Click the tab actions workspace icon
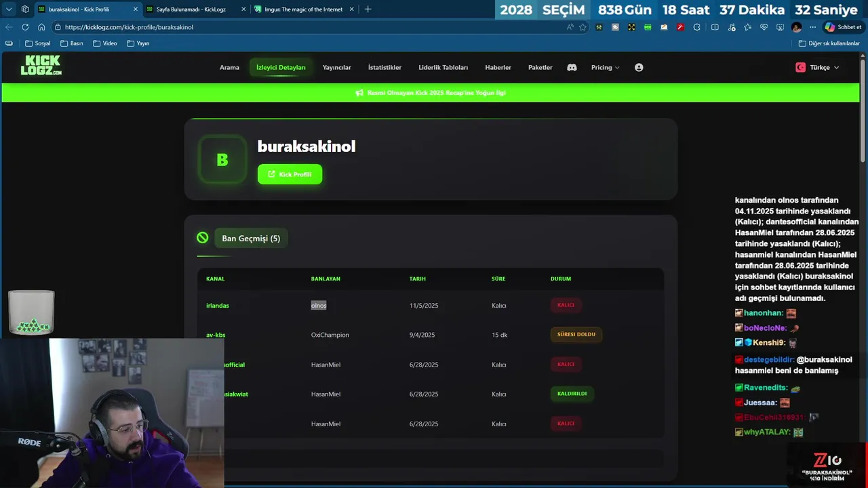 point(25,9)
